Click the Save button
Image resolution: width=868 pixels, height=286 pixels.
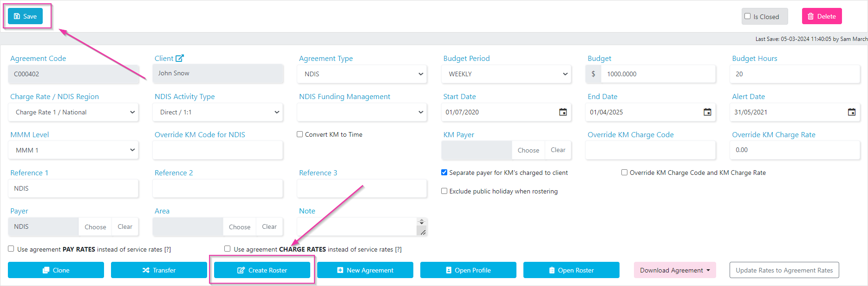pos(25,16)
